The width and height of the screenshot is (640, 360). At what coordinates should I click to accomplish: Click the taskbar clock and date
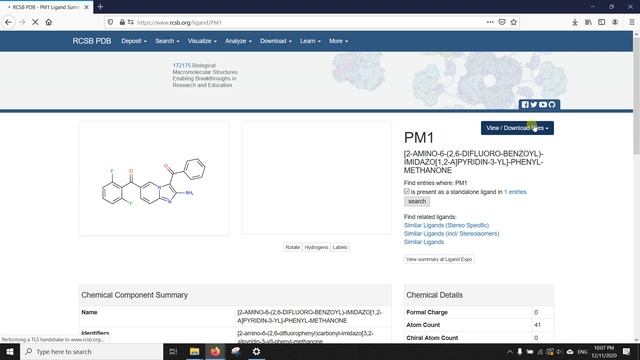[604, 351]
